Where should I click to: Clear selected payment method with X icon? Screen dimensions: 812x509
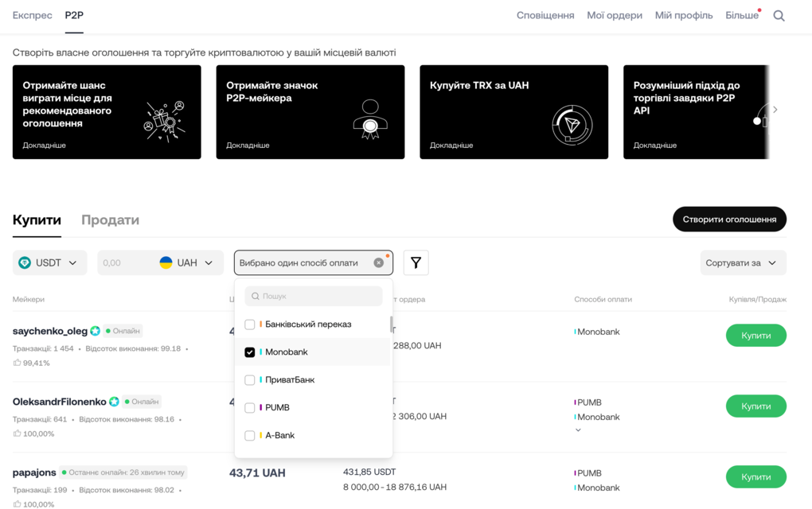(x=379, y=262)
